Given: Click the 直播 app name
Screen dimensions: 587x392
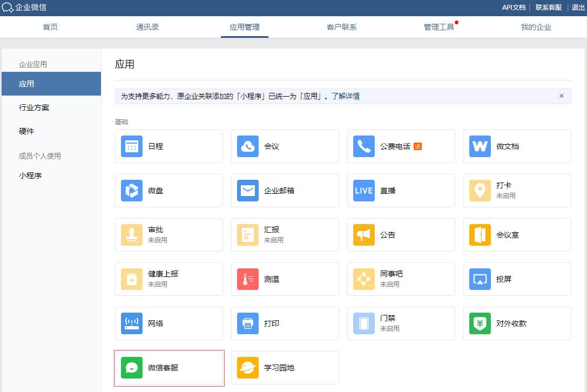Looking at the screenshot, I should [388, 191].
